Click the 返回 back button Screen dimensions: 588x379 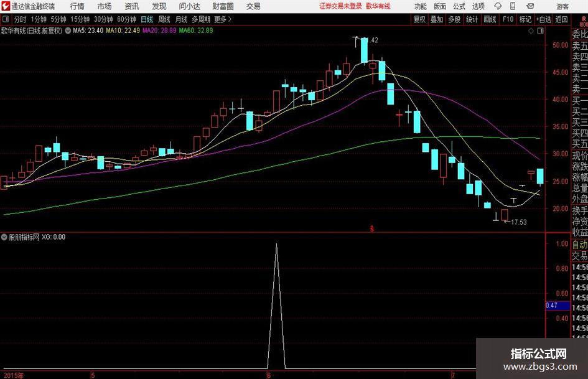pyautogui.click(x=561, y=19)
